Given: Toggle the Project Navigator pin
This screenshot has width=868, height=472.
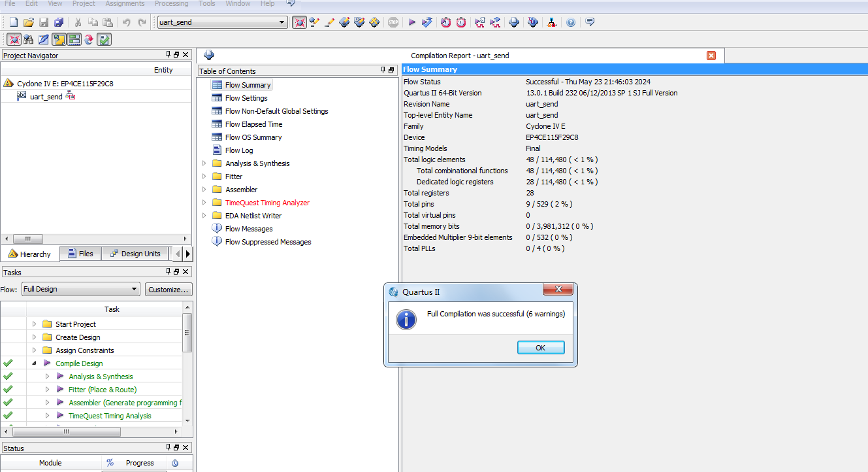Looking at the screenshot, I should [x=168, y=55].
